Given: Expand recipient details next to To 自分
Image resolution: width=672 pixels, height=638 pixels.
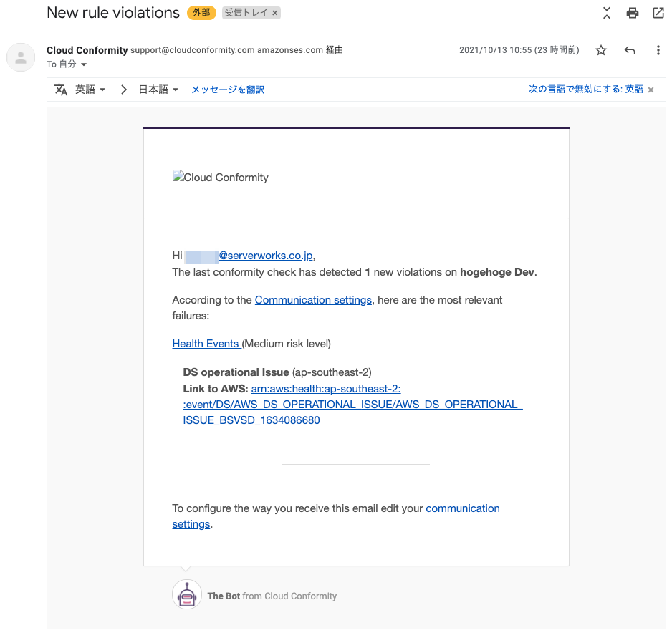Looking at the screenshot, I should pyautogui.click(x=84, y=64).
